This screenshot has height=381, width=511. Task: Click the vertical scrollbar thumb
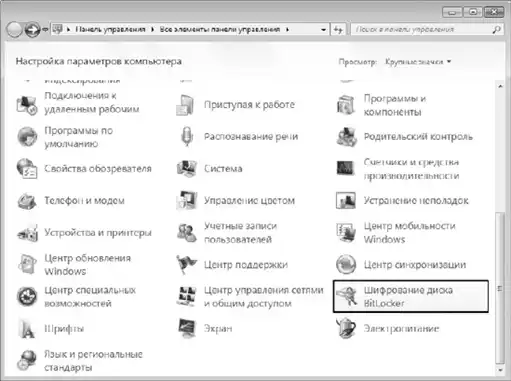[500, 288]
